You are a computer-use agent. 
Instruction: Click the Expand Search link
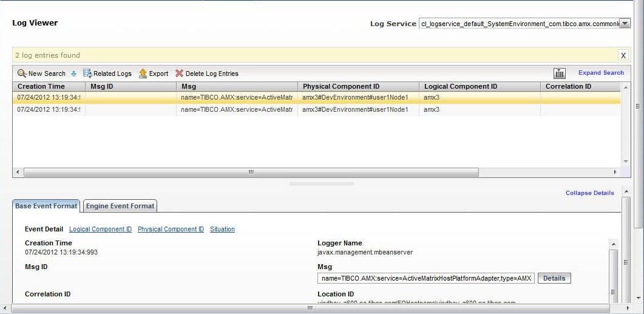pos(601,73)
